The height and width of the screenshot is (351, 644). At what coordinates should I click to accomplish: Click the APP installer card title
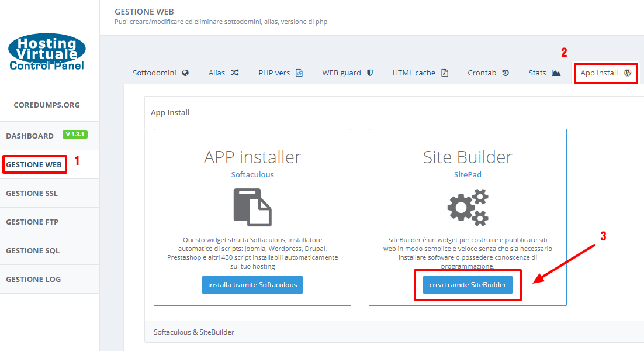coord(252,157)
